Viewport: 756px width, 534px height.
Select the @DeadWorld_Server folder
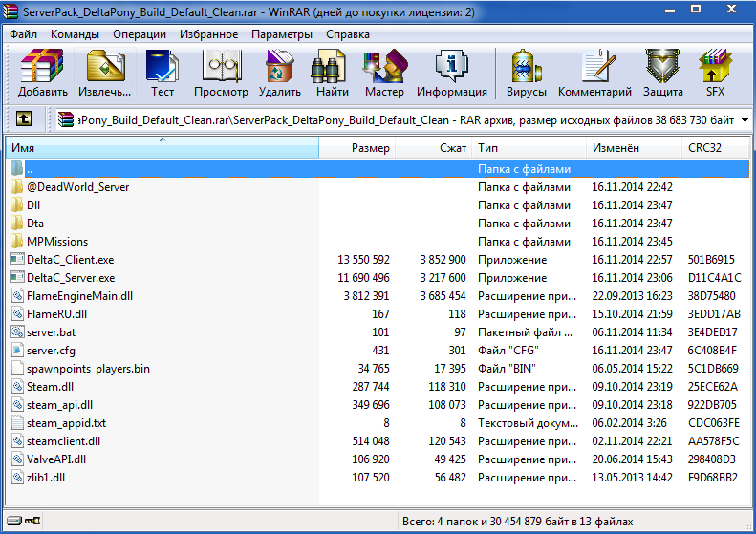[77, 187]
